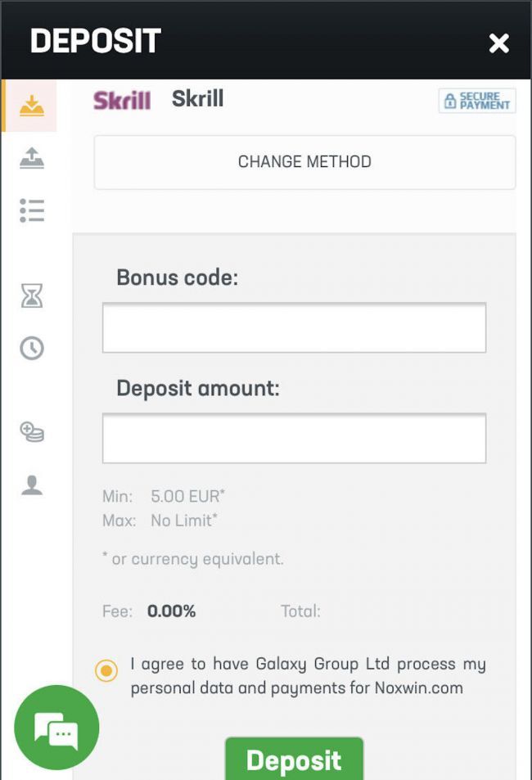Image resolution: width=532 pixels, height=780 pixels.
Task: Click the Skrill method name text
Action: [x=197, y=99]
